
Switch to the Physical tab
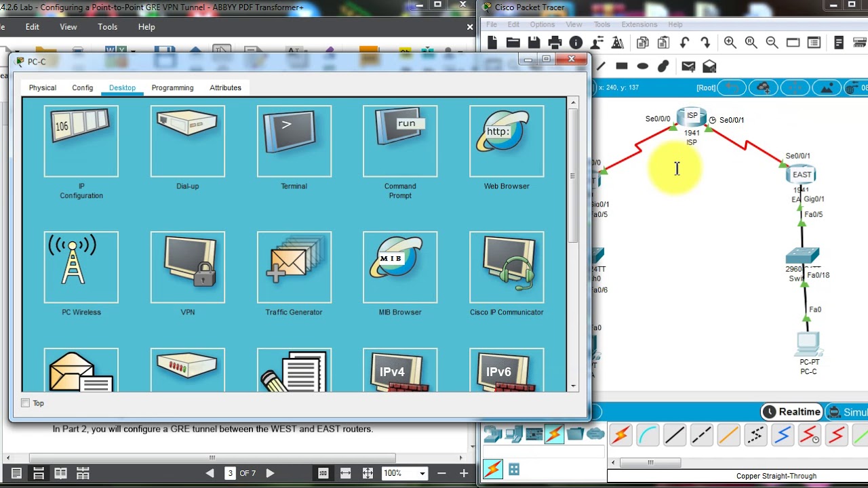pos(43,87)
